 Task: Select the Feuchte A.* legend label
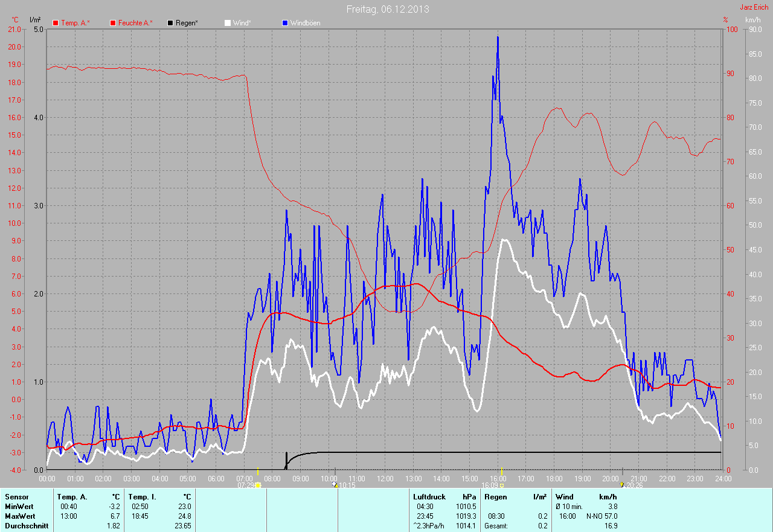(135, 23)
